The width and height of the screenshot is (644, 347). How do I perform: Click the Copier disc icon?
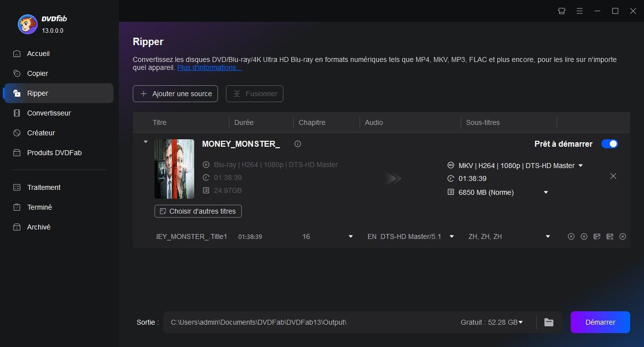coord(17,73)
